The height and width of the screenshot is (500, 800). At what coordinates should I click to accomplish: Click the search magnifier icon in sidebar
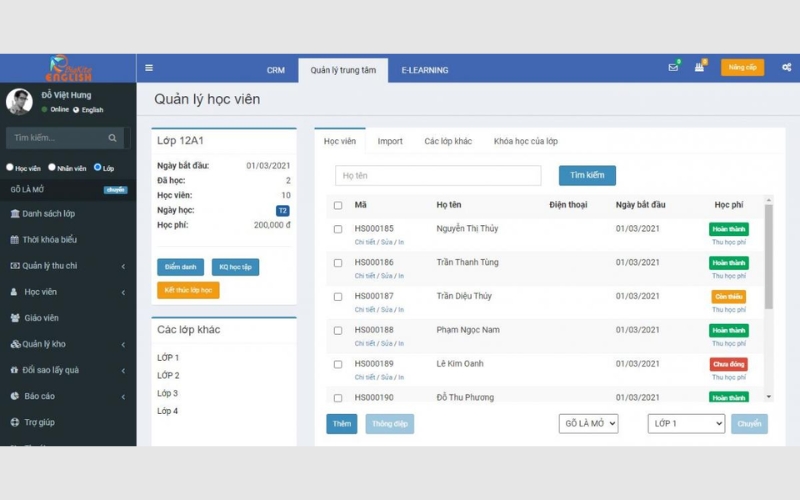pos(113,138)
